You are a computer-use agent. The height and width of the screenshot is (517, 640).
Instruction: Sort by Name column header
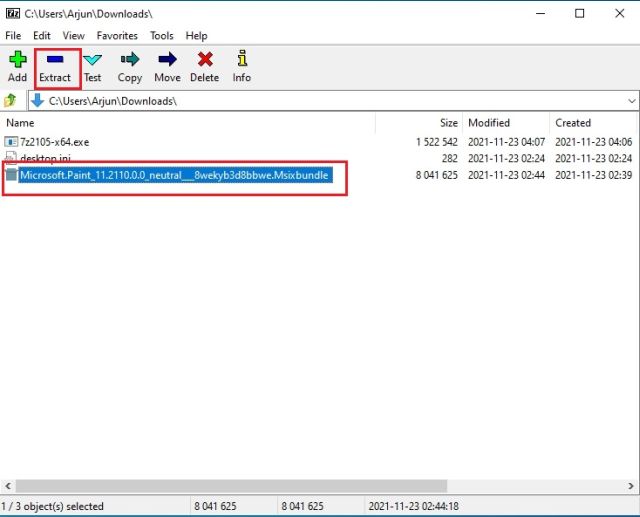tap(188, 123)
